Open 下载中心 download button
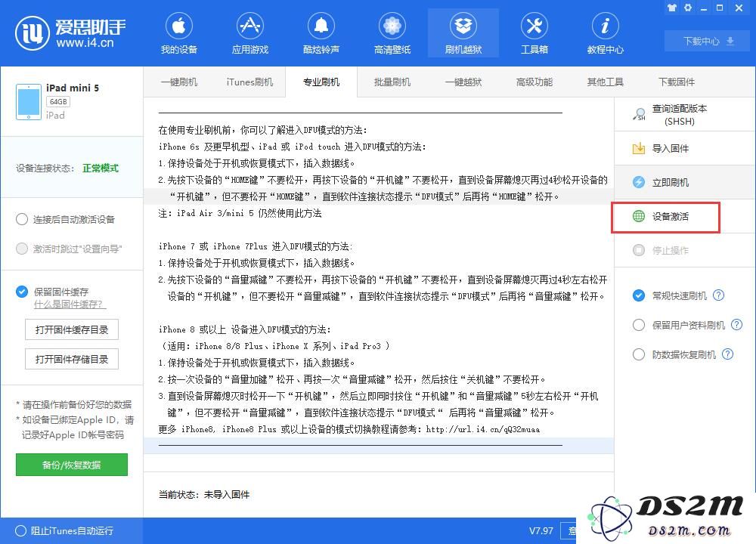Image resolution: width=756 pixels, height=544 pixels. coord(709,41)
